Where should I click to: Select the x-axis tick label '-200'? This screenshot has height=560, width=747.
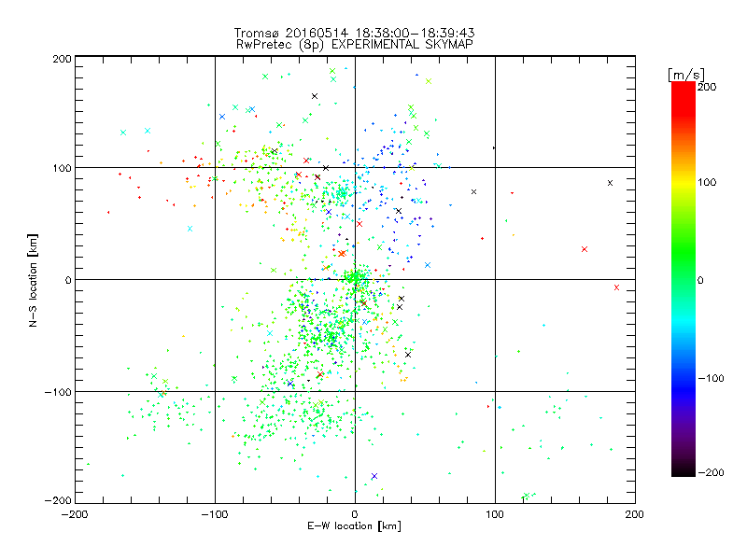[x=75, y=514]
